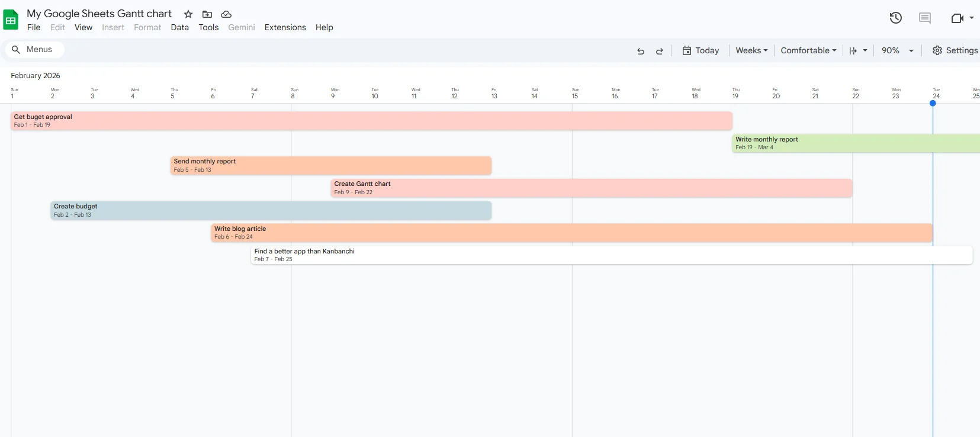Open the Gemini menu
The height and width of the screenshot is (437, 980).
tap(242, 27)
